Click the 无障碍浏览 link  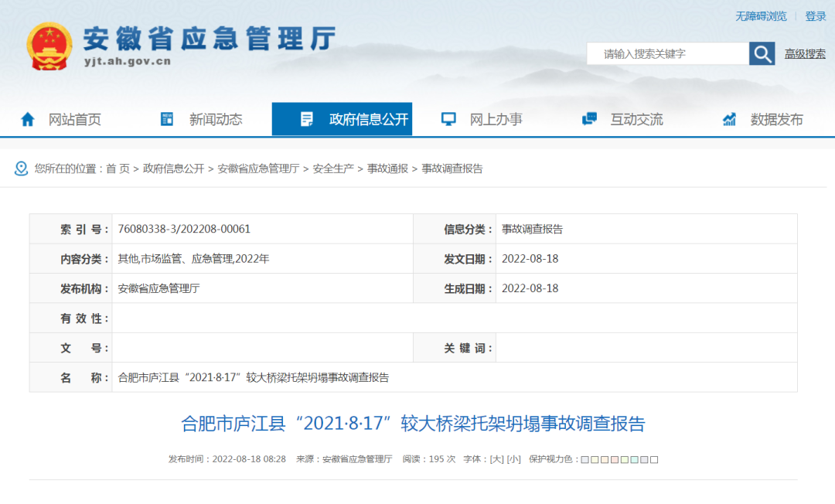[761, 16]
